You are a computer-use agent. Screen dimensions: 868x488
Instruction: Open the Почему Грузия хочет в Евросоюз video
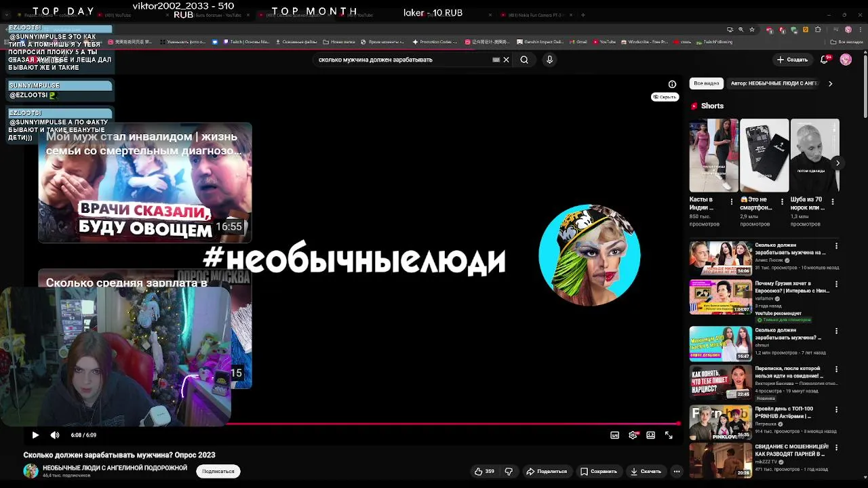tap(720, 297)
